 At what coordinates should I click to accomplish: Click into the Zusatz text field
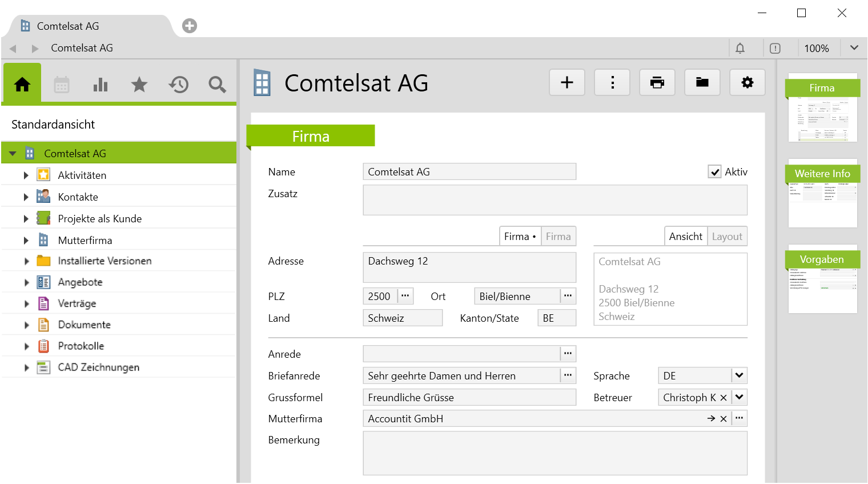[x=554, y=200]
